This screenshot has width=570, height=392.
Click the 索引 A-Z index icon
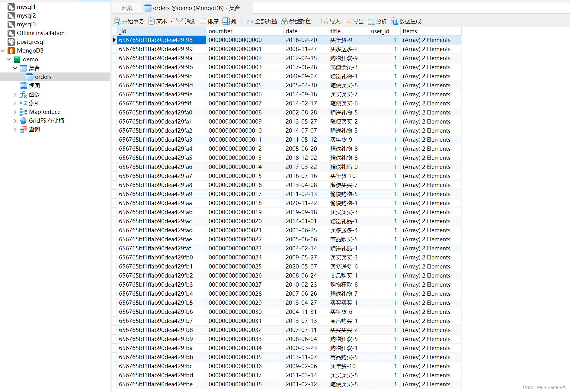[x=23, y=103]
